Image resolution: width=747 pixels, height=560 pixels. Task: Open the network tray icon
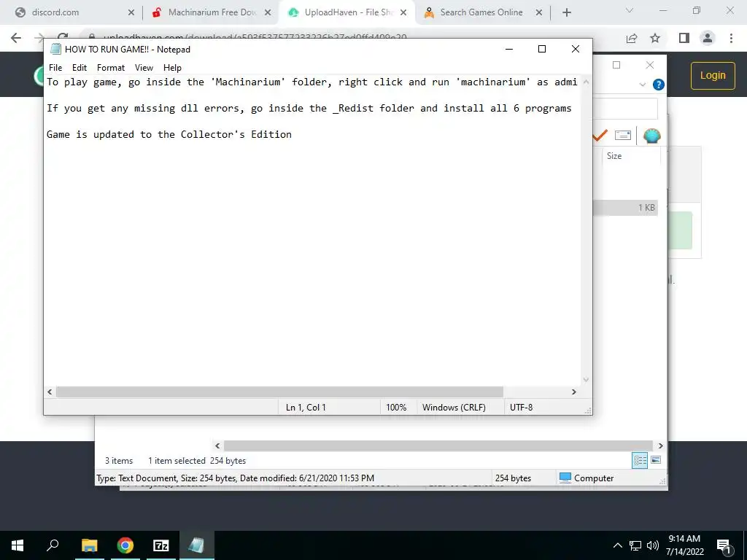click(635, 545)
